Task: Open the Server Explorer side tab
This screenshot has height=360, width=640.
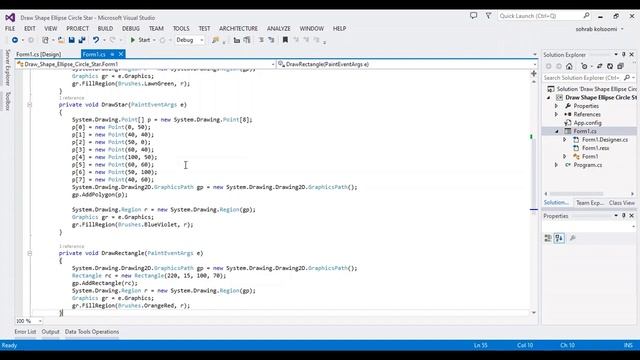Action: 7,67
